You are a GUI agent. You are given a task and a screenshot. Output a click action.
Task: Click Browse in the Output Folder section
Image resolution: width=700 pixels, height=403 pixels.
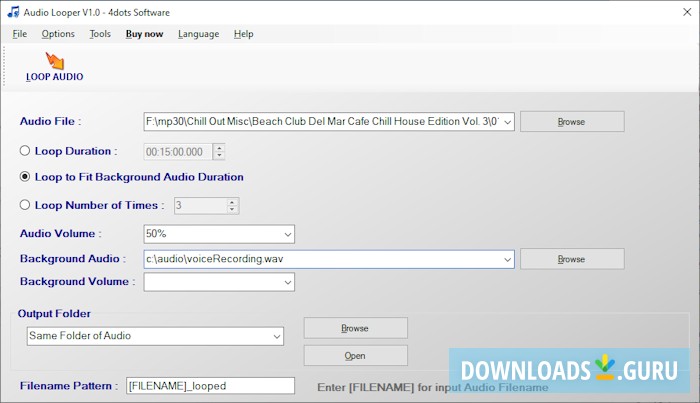(355, 328)
